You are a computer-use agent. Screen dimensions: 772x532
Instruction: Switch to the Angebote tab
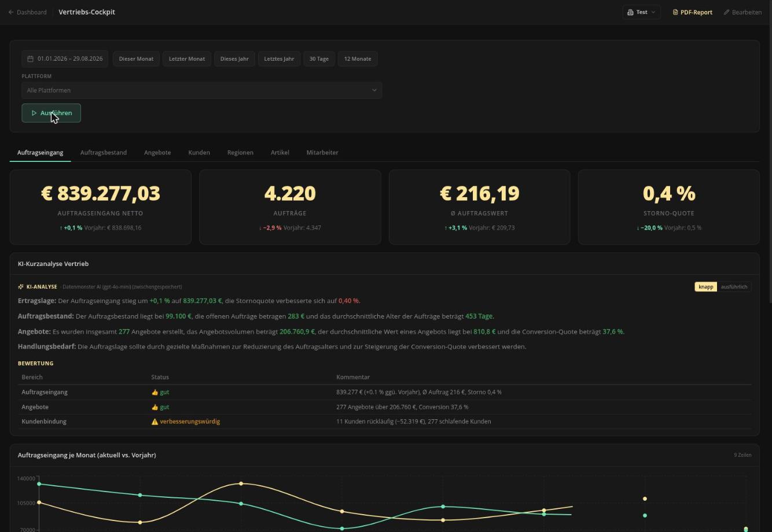point(157,153)
